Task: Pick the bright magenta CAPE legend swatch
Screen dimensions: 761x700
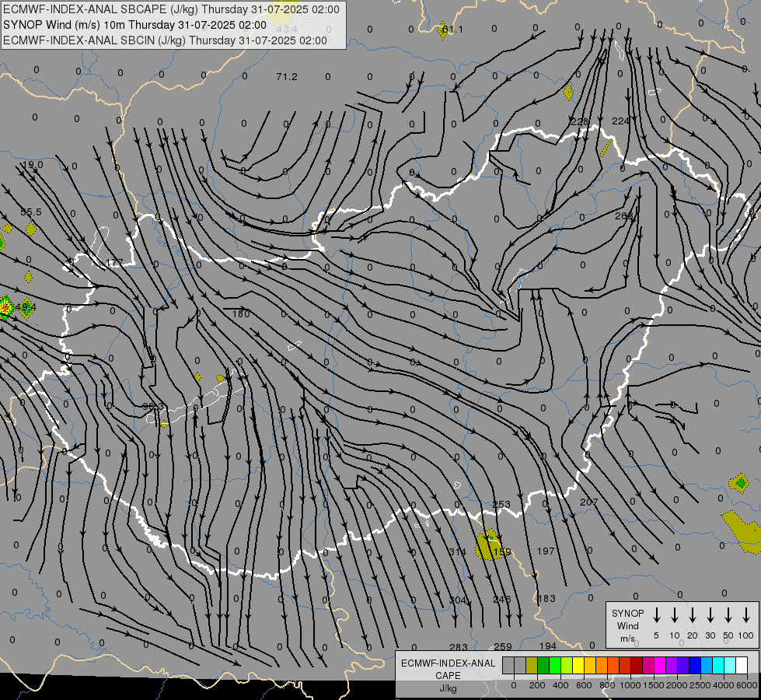Action: [660, 665]
